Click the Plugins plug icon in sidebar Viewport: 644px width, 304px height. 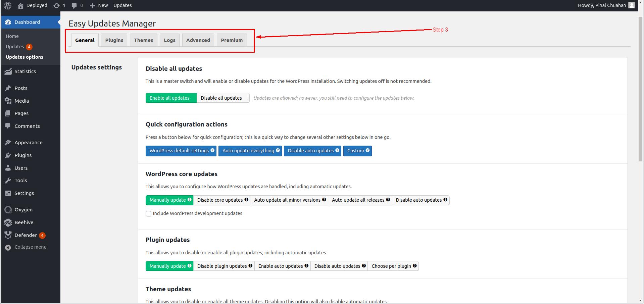pos(8,155)
